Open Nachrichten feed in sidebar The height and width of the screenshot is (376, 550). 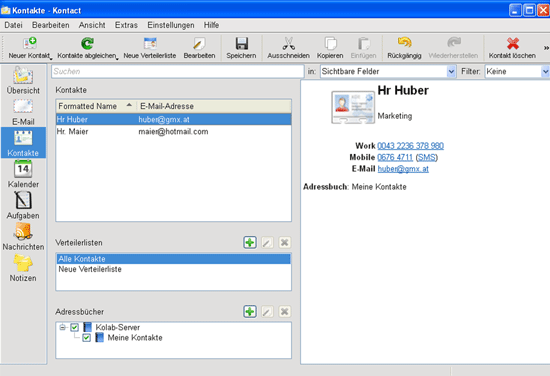coord(23,237)
